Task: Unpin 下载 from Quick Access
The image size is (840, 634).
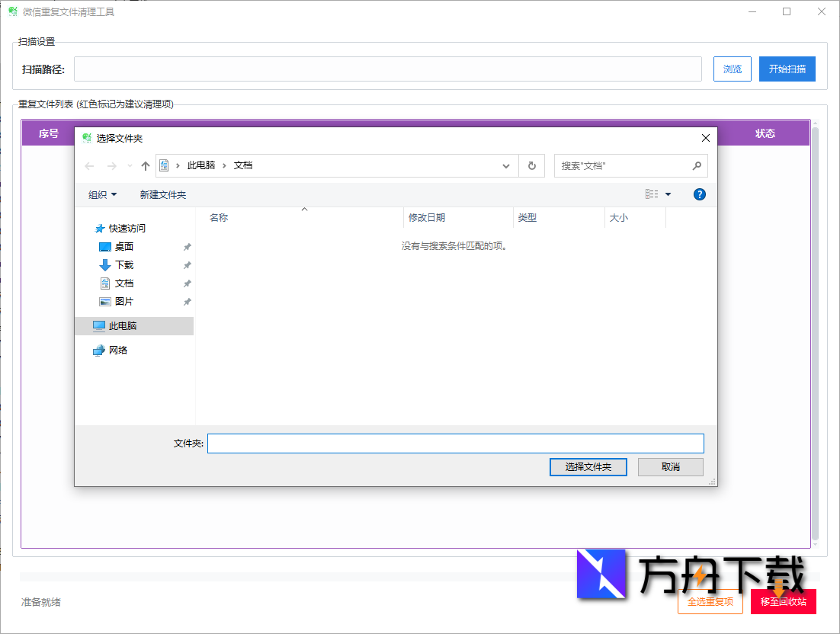Action: 186,264
